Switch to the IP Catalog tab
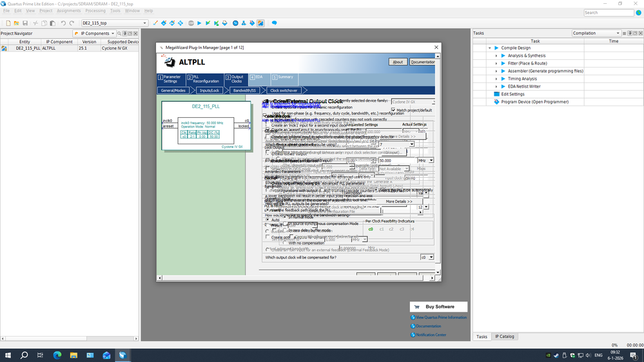644x362 pixels. click(504, 336)
